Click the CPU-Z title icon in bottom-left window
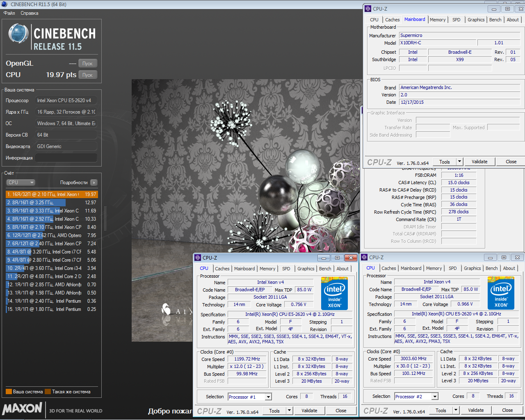This screenshot has height=420, width=525. click(198, 258)
